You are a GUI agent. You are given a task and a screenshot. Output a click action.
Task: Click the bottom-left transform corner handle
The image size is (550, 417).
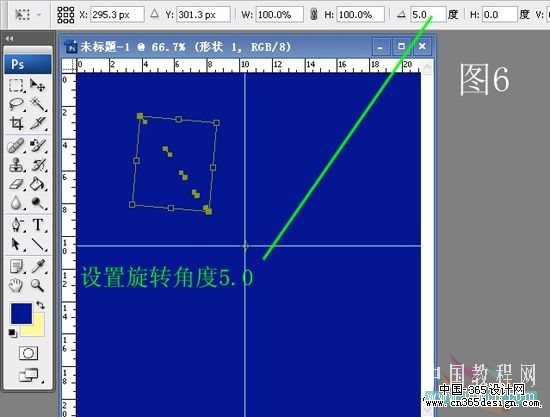(x=132, y=204)
